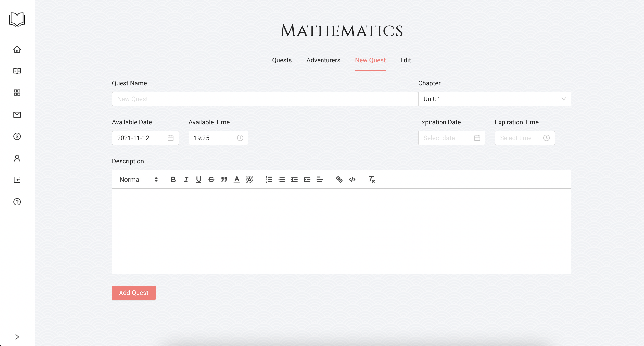Viewport: 644px width, 346px height.
Task: Toggle underline formatting in description
Action: coord(199,179)
